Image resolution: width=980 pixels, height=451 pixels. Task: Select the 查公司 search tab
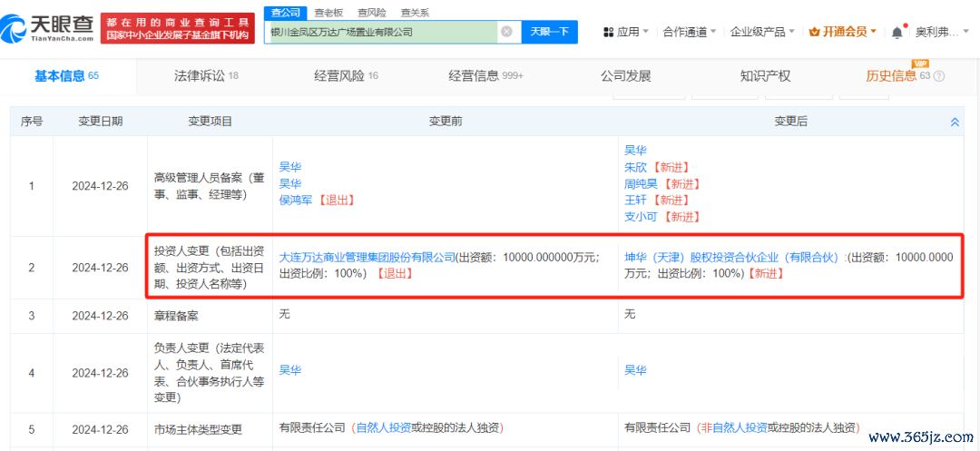[287, 12]
